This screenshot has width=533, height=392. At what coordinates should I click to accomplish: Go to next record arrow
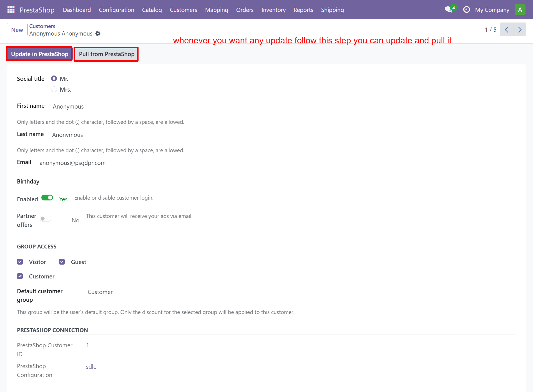click(x=520, y=29)
